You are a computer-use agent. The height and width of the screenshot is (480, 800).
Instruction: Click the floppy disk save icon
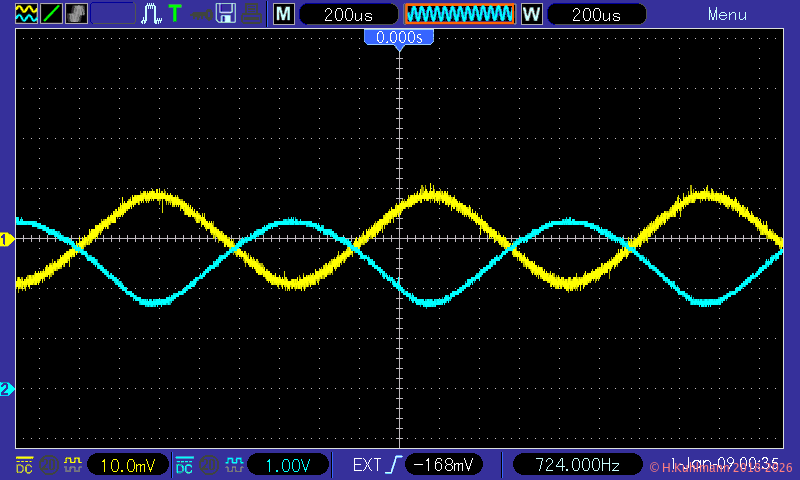227,14
